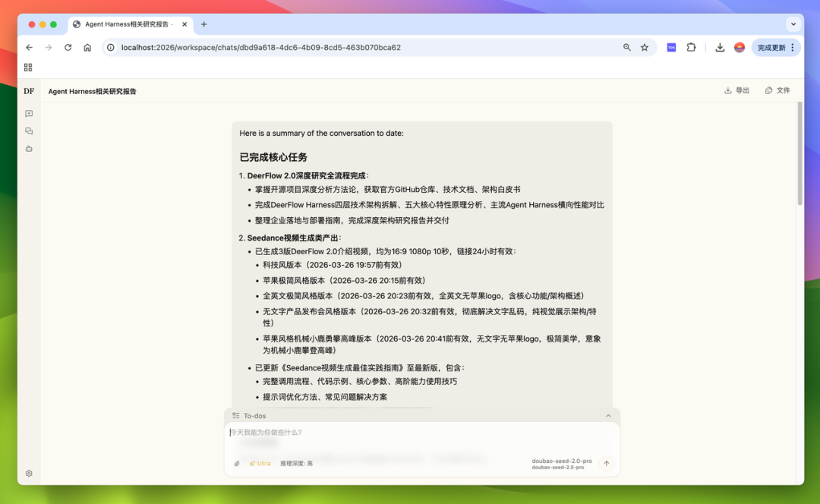View site information icon in address bar

(111, 48)
